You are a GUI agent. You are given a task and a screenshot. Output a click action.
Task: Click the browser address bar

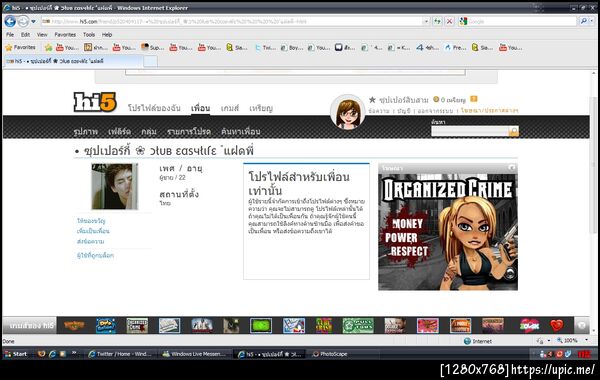click(x=232, y=21)
